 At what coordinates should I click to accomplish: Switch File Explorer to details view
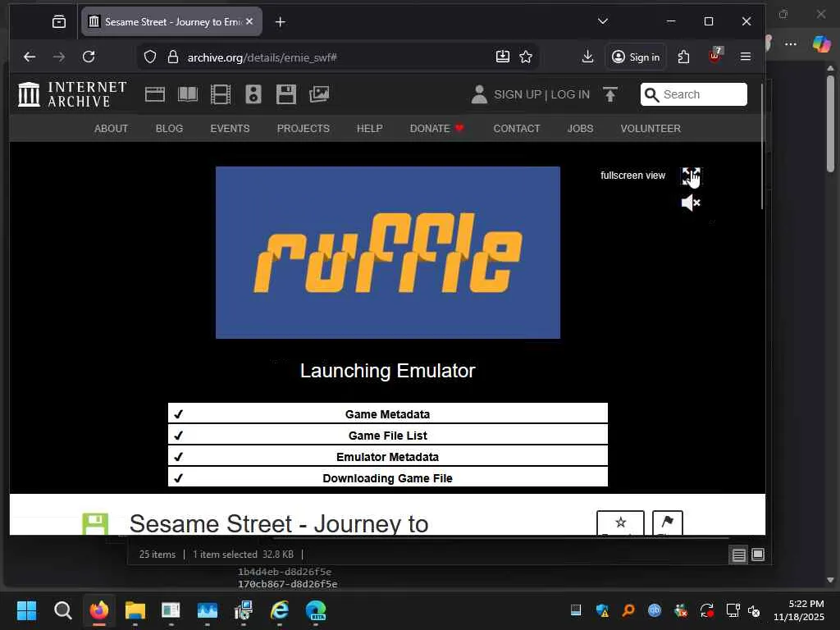(x=738, y=555)
